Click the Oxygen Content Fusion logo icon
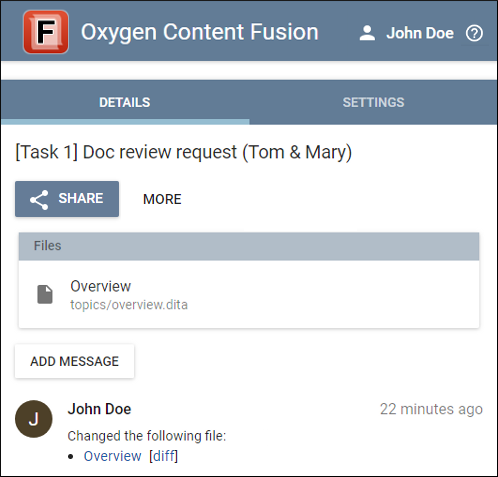 [x=46, y=32]
